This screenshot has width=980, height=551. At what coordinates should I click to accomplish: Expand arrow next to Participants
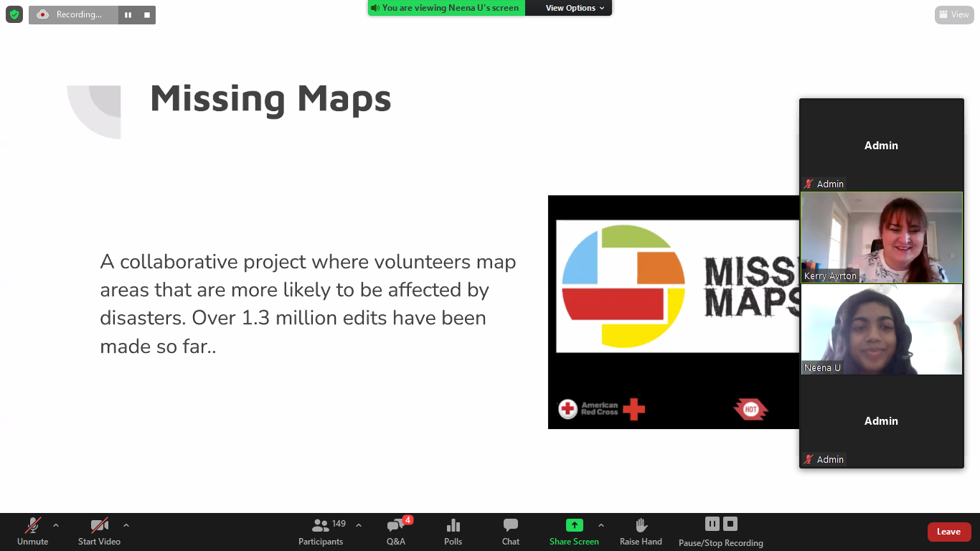[359, 525]
